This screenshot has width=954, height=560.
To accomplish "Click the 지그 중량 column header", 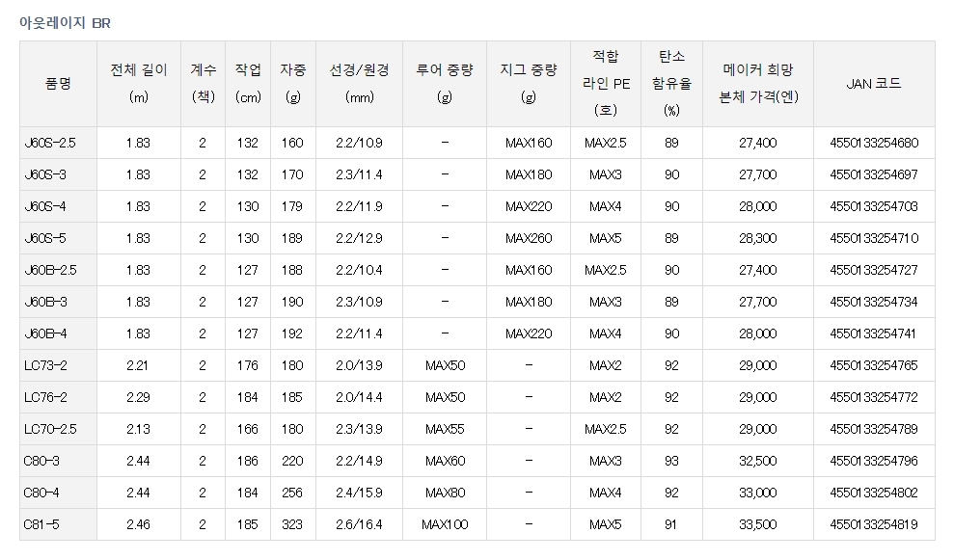I will click(528, 83).
